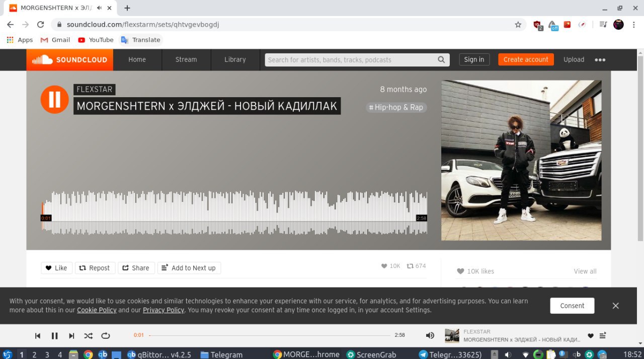Open the Apps bookmark shortcut

tap(19, 40)
